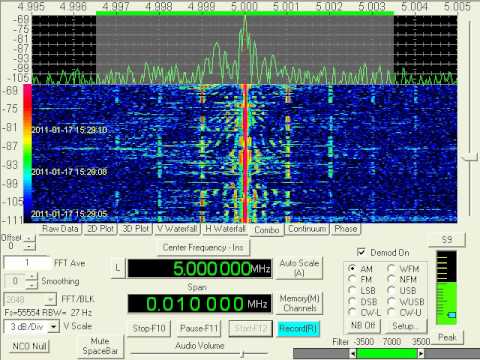
Task: Click the Audio Volume slider handle
Action: (x=243, y=354)
